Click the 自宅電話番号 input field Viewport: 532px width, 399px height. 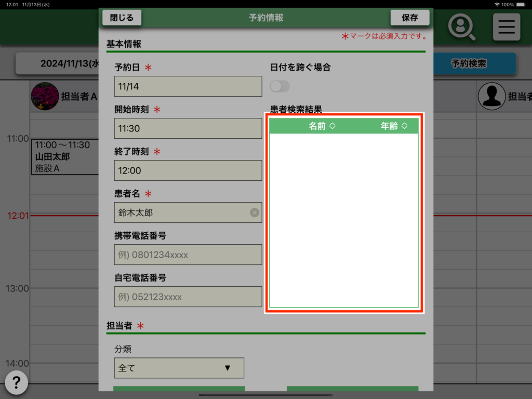(188, 297)
